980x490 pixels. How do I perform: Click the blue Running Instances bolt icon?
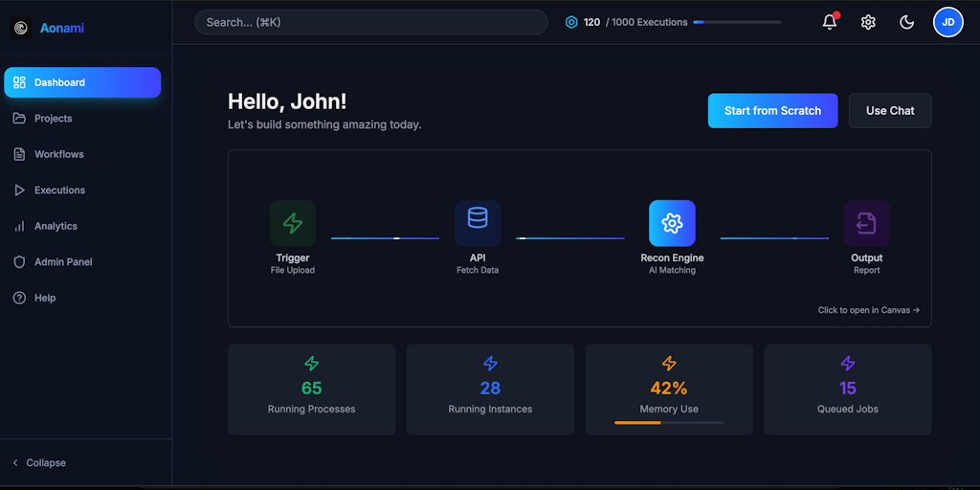pyautogui.click(x=490, y=363)
